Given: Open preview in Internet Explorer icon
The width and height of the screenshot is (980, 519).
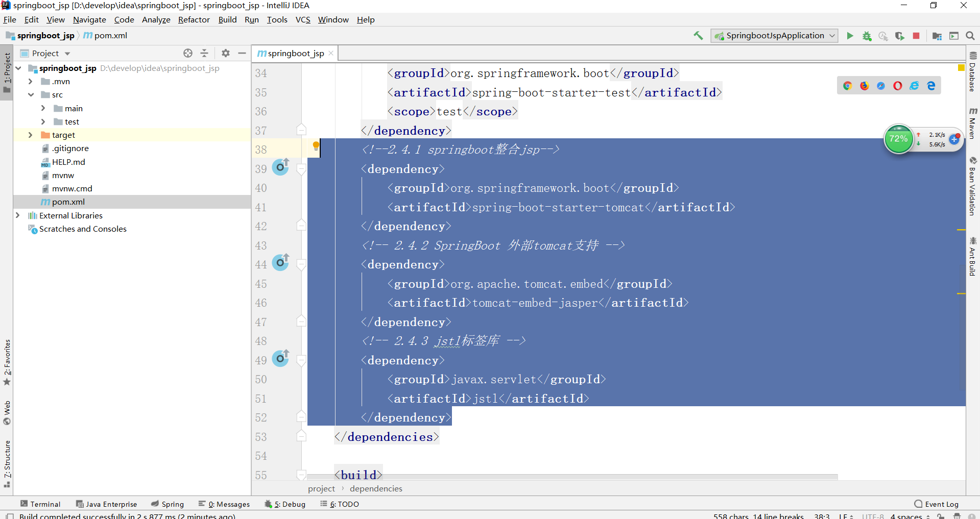Looking at the screenshot, I should [x=914, y=86].
